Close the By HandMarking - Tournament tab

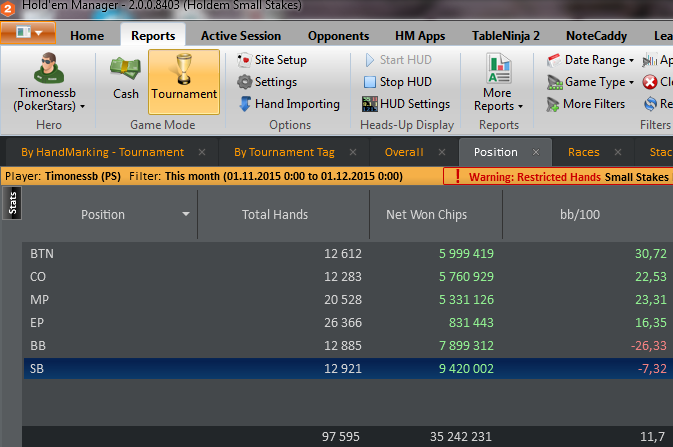click(x=202, y=152)
